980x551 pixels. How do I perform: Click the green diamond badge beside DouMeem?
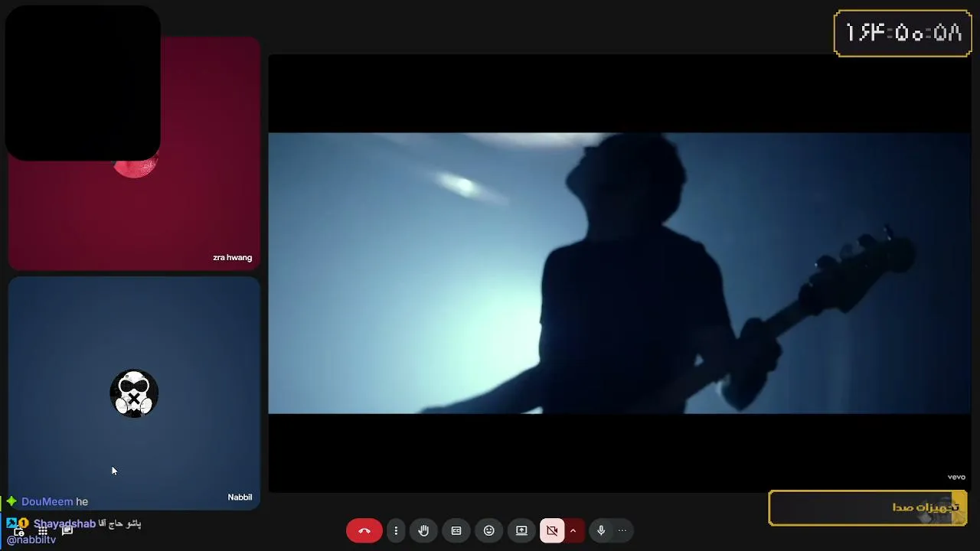(x=11, y=502)
